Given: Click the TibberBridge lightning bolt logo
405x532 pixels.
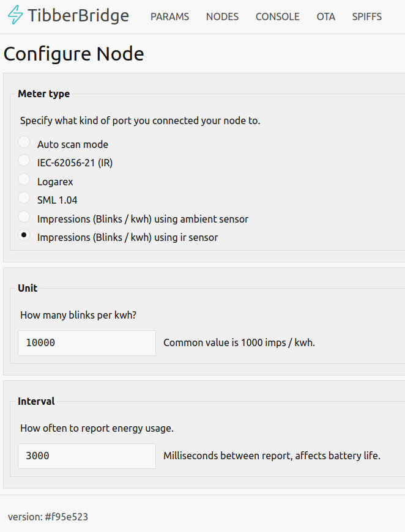Looking at the screenshot, I should (x=15, y=15).
